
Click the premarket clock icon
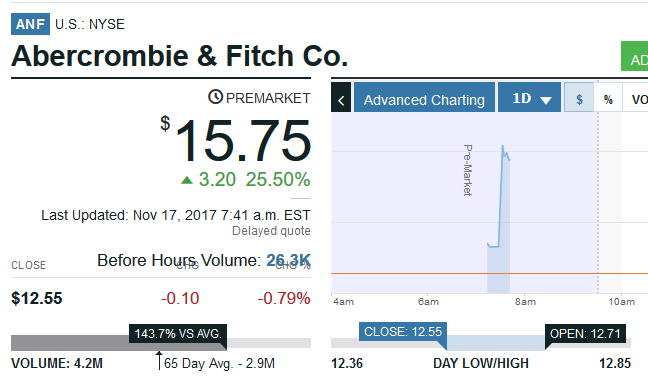215,97
